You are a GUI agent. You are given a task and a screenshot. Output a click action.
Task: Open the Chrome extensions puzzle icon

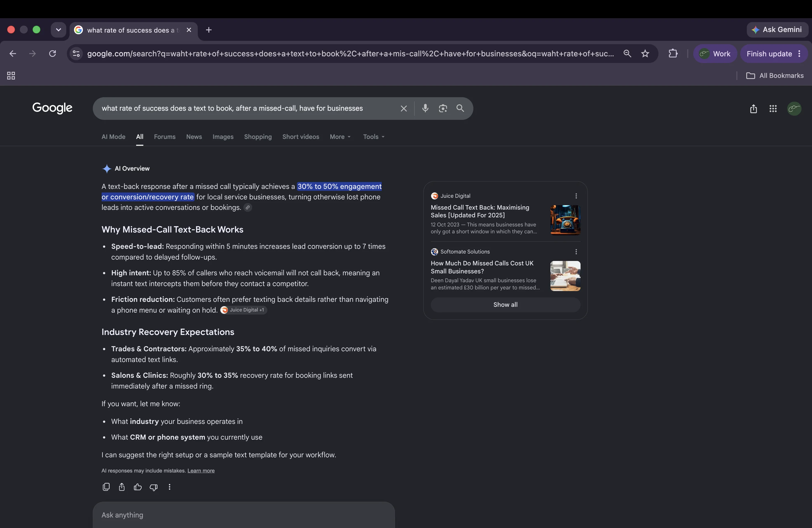pyautogui.click(x=673, y=54)
